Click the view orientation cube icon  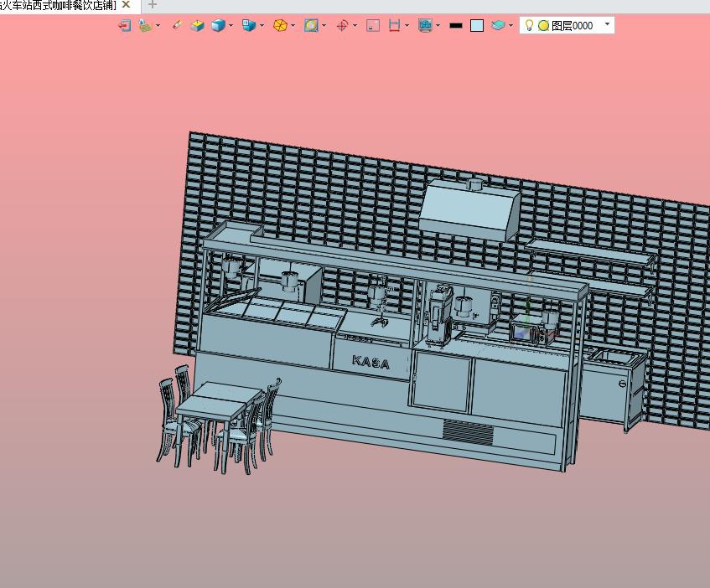249,25
